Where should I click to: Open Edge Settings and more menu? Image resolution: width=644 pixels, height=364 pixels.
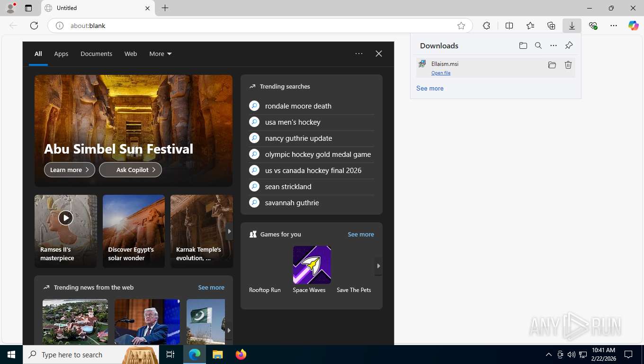coord(614,26)
